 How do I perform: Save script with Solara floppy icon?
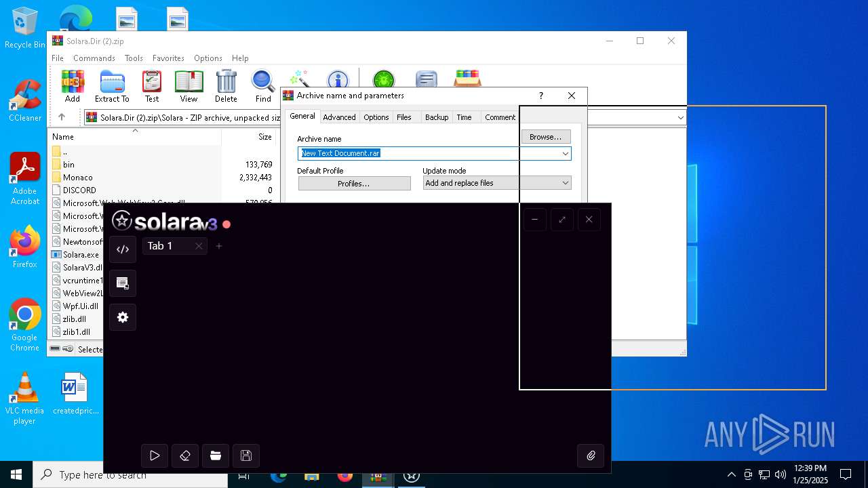click(x=246, y=456)
